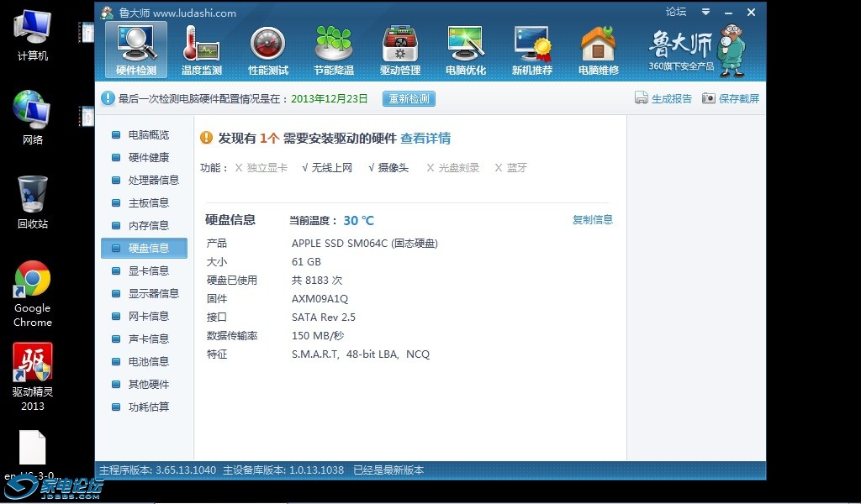Click the AXM09A1Q firmware value
861x504 pixels.
320,299
